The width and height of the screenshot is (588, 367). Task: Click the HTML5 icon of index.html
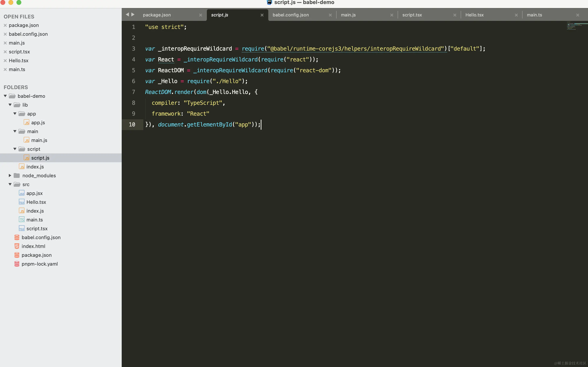coord(17,246)
